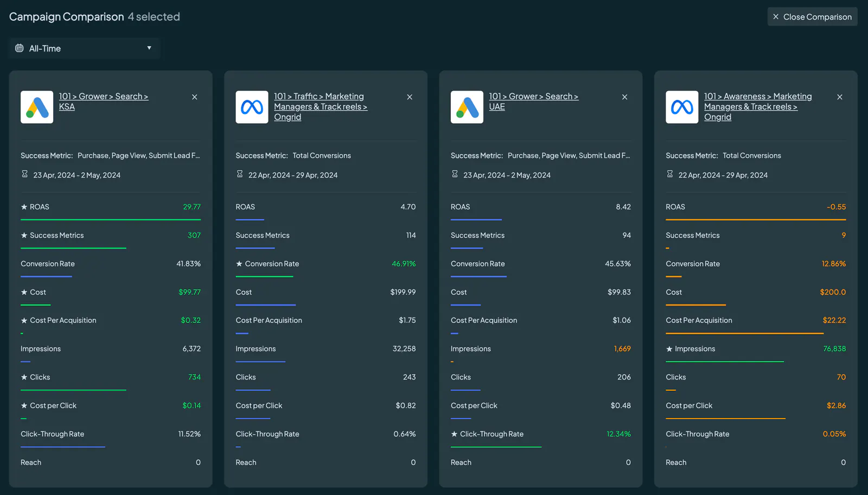Remove the KSA campaign with its X icon

click(195, 97)
